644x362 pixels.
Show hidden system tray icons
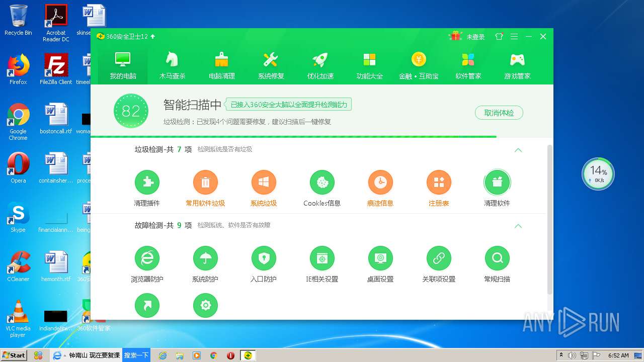(x=561, y=355)
